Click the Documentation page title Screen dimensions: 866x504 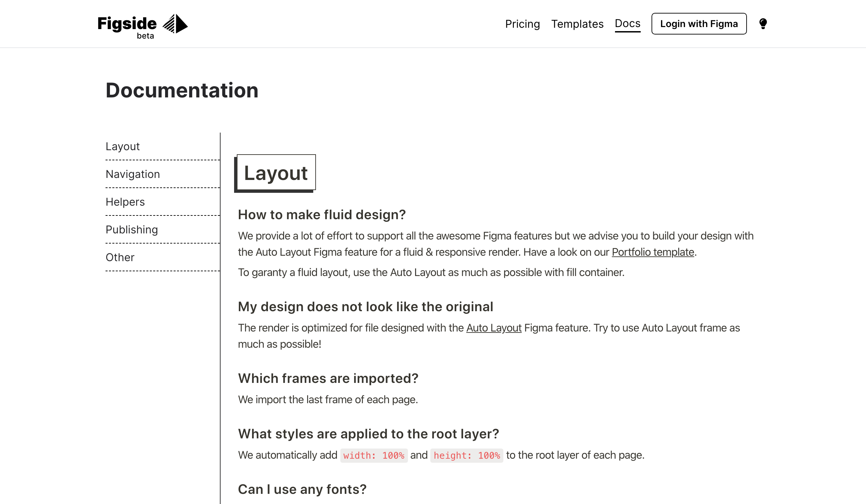pyautogui.click(x=182, y=90)
